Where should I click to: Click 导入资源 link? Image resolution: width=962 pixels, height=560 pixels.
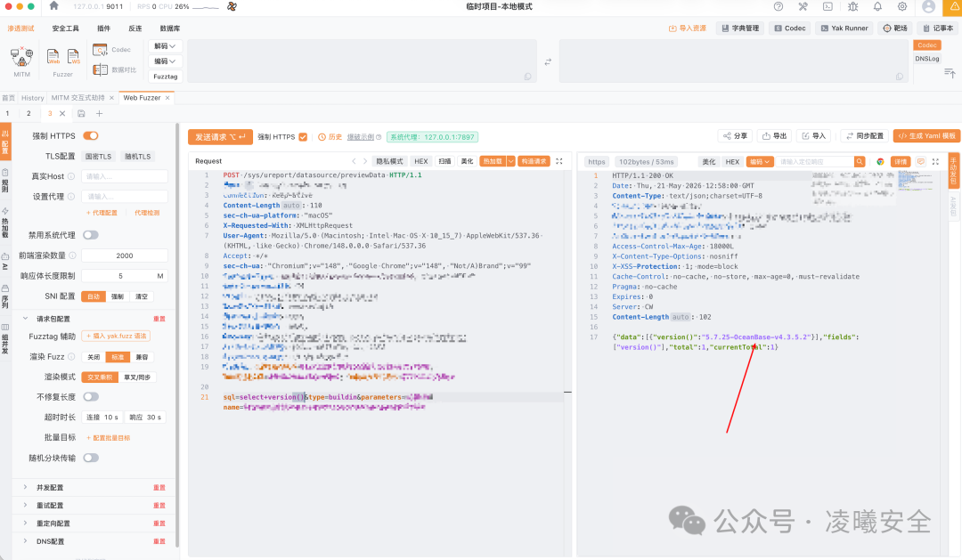(687, 28)
